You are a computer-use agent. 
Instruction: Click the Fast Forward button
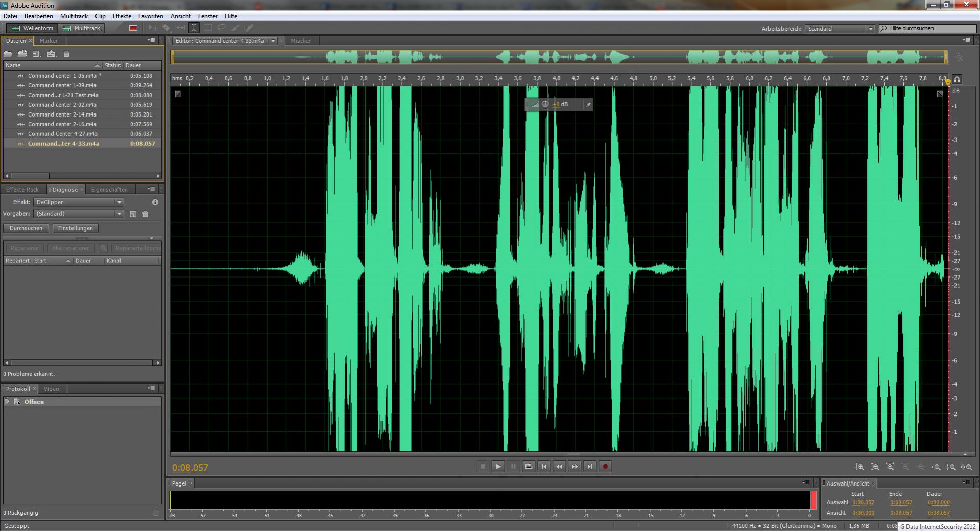pos(575,467)
